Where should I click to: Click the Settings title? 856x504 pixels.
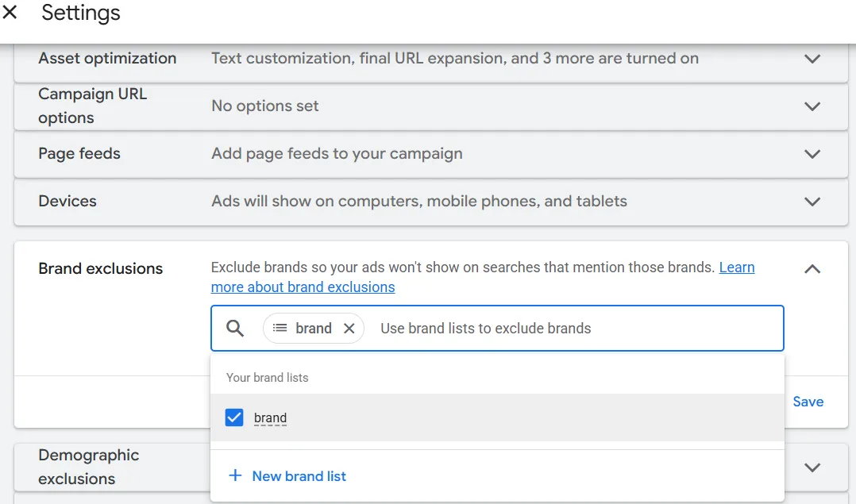[x=81, y=13]
